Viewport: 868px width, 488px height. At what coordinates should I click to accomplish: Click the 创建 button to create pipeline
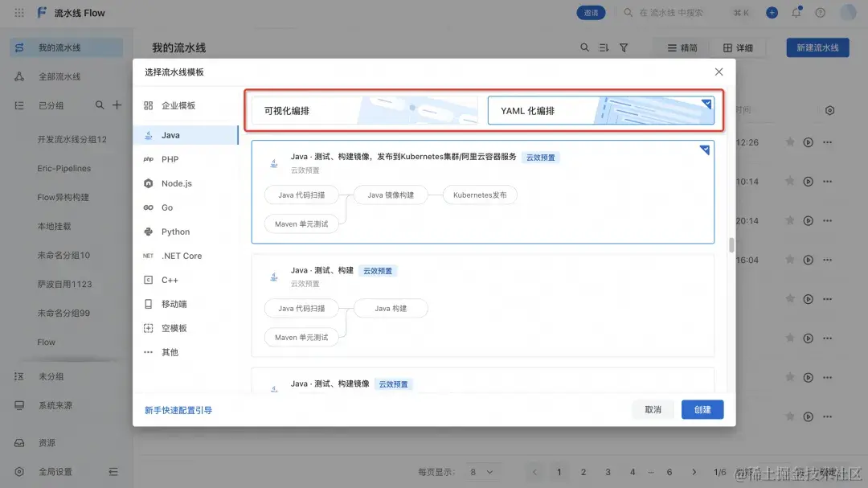(x=702, y=409)
